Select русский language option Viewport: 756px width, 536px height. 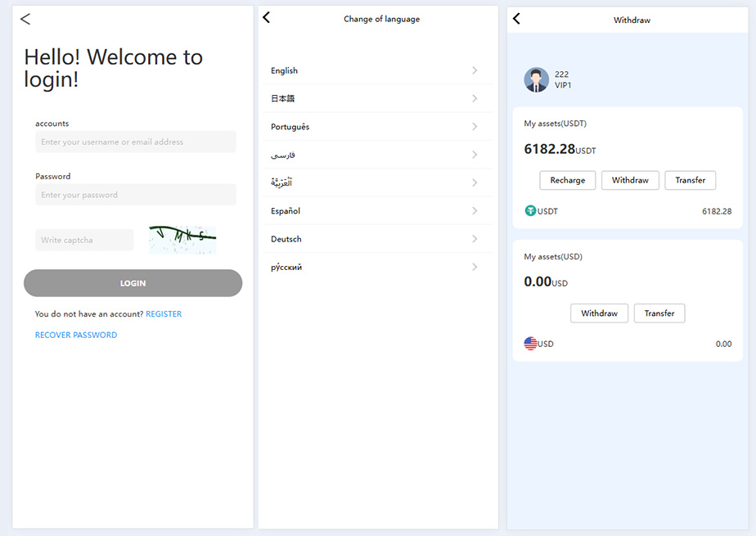point(286,268)
